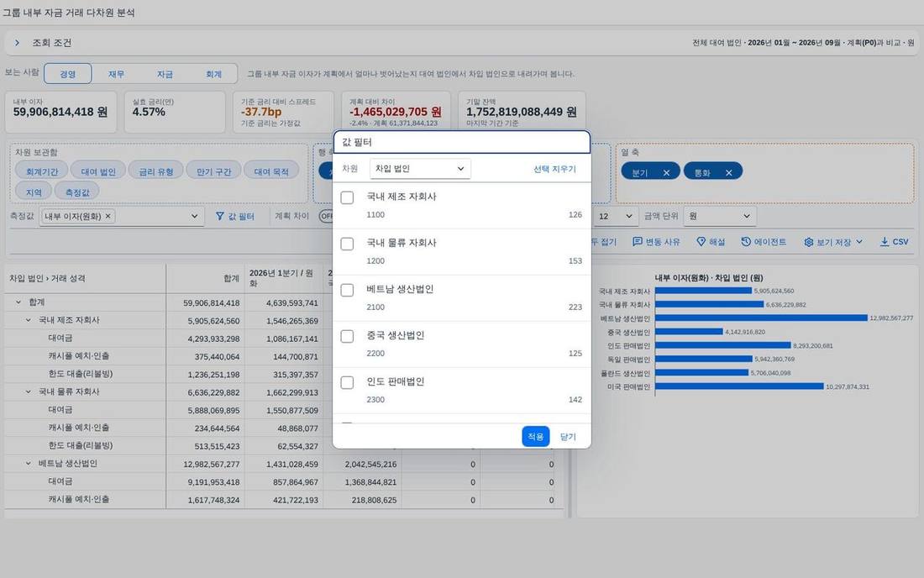Switch to the 경영 viewer tab
This screenshot has width=924, height=578.
point(68,74)
